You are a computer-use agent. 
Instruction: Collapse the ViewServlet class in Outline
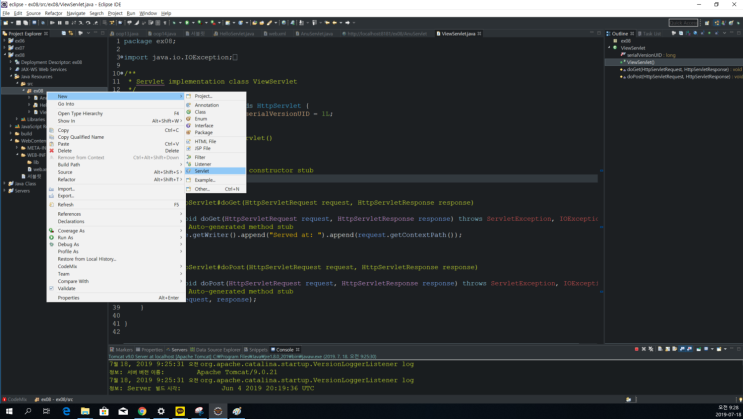pyautogui.click(x=610, y=48)
